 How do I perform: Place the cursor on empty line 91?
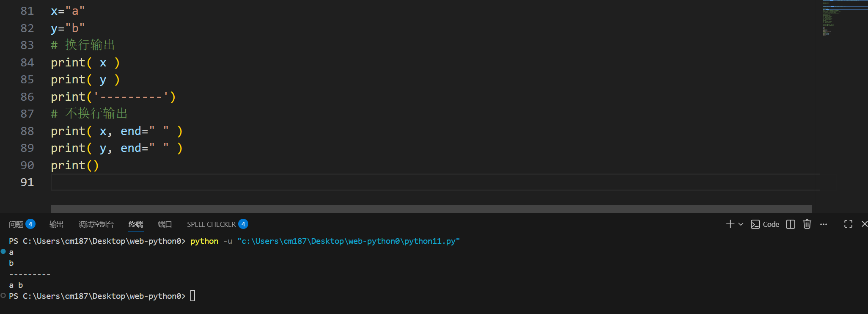click(x=254, y=182)
